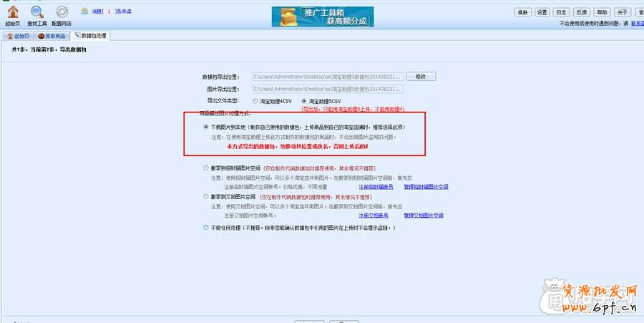Select the 数据包处理 tab
This screenshot has height=323, width=644.
click(x=90, y=36)
